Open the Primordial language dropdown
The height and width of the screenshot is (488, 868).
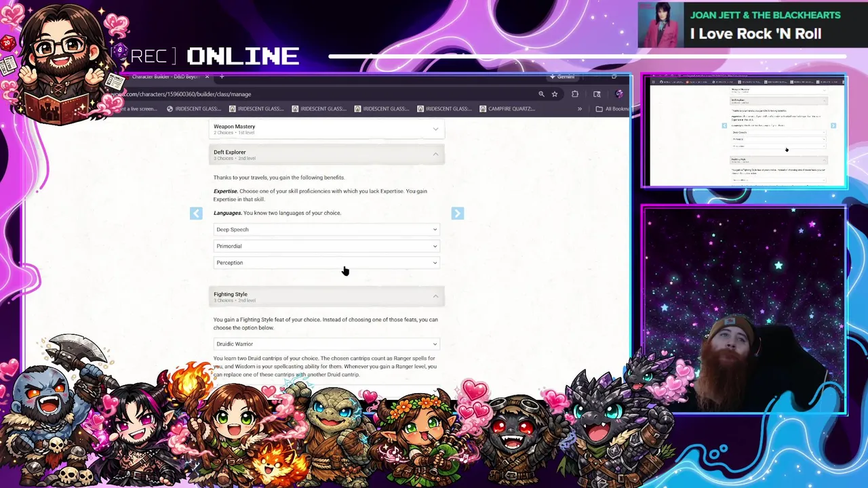(x=327, y=246)
